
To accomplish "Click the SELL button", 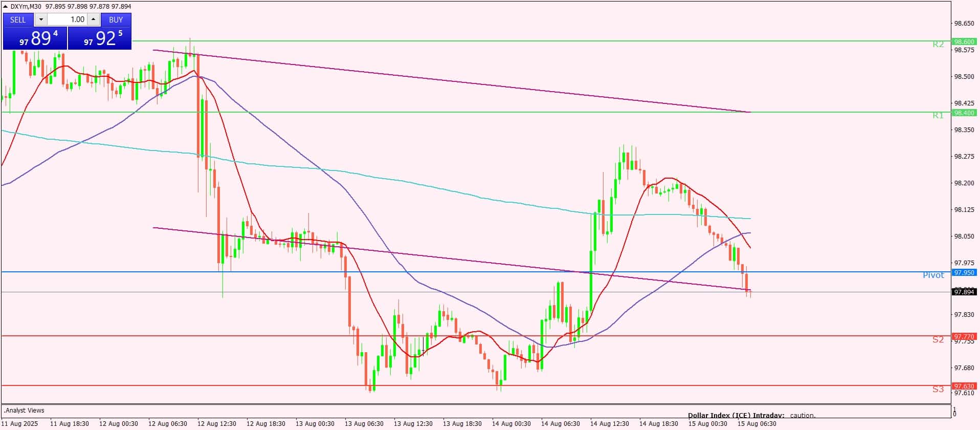I will point(18,19).
